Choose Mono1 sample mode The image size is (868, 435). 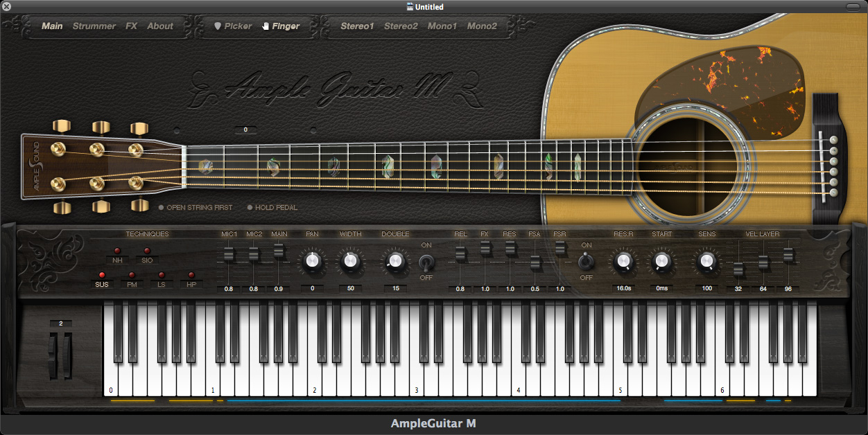click(442, 26)
